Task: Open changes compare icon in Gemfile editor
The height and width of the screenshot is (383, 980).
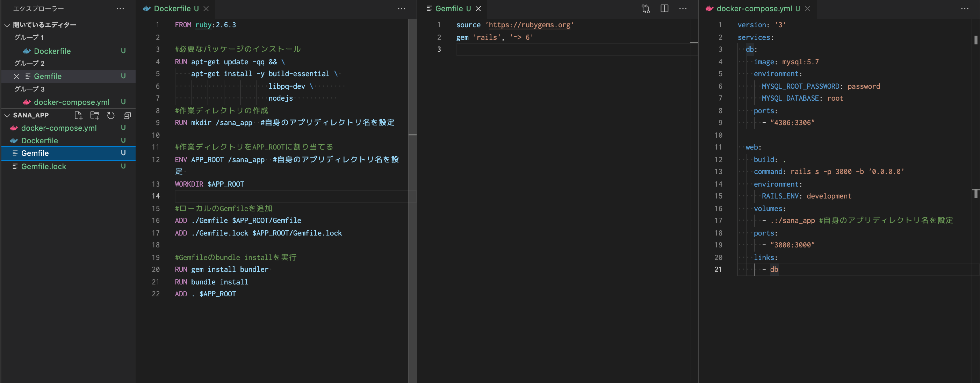Action: click(646, 8)
